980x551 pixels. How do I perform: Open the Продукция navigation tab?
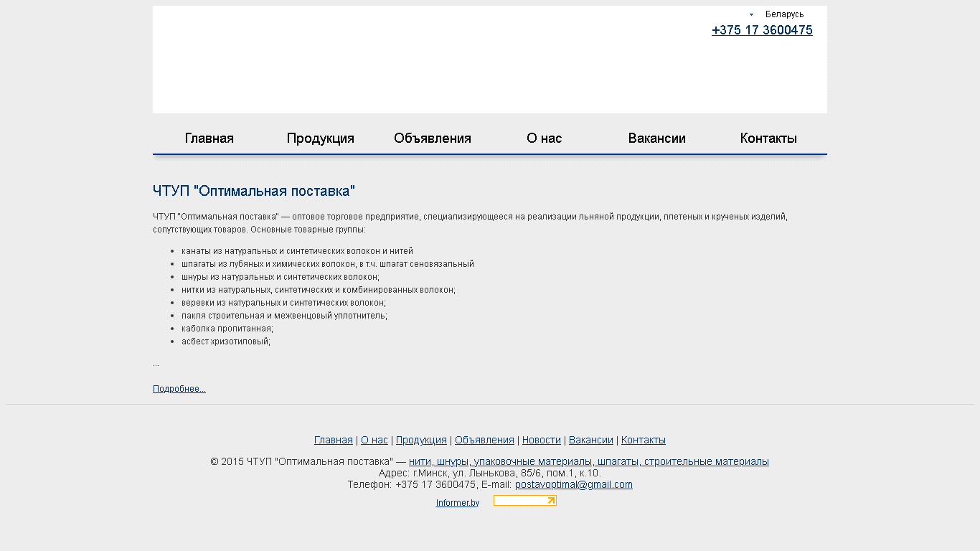(321, 138)
